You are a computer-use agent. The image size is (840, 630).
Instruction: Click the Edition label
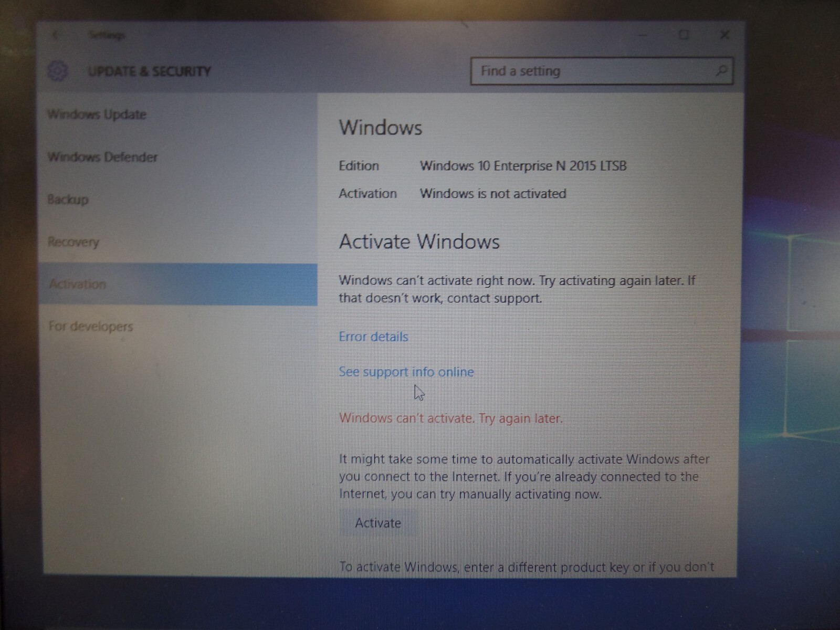[x=359, y=166]
